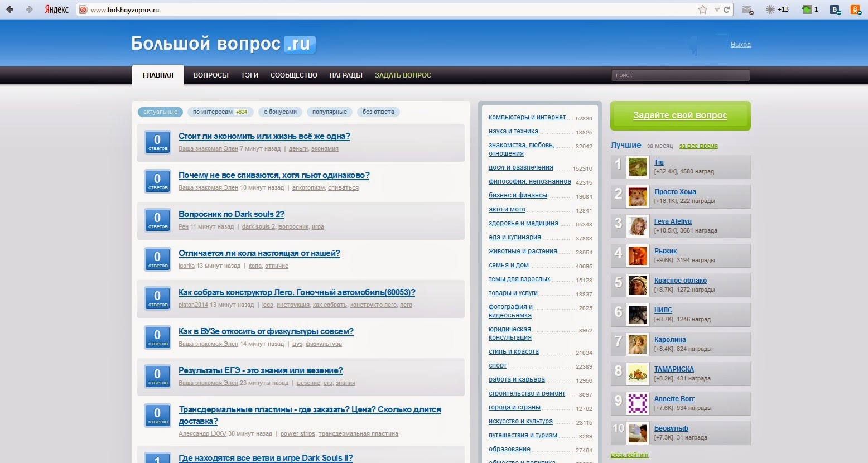Bookmark the page with the star icon
The image size is (868, 463).
coord(702,9)
